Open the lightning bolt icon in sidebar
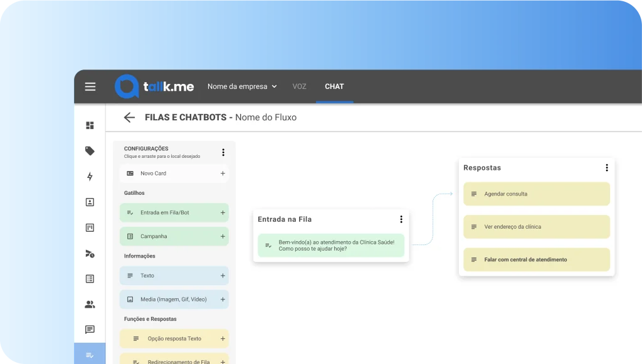 tap(90, 176)
